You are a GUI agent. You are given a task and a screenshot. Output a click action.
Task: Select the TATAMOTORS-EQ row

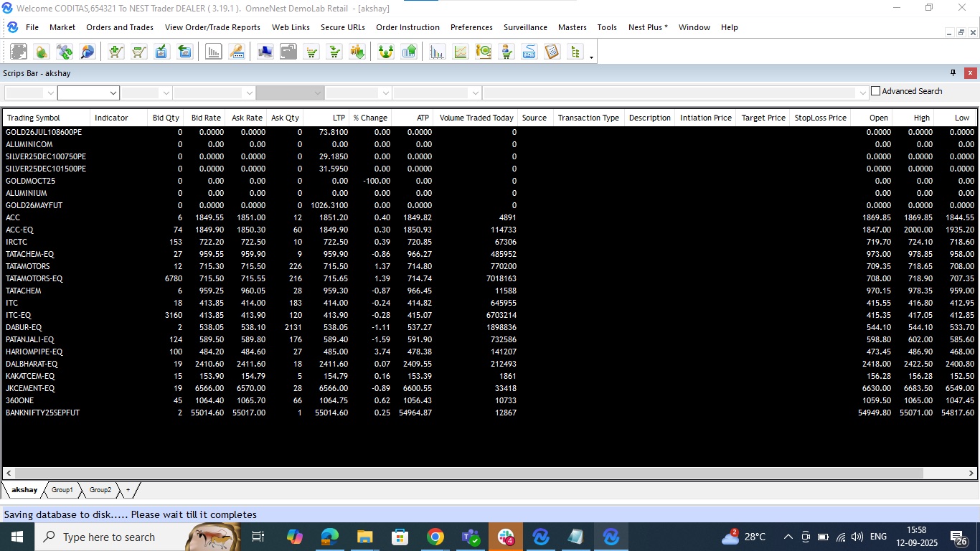489,278
